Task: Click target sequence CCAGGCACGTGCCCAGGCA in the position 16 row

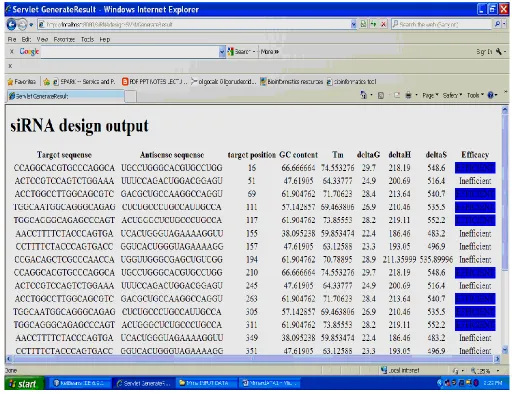Action: point(64,168)
